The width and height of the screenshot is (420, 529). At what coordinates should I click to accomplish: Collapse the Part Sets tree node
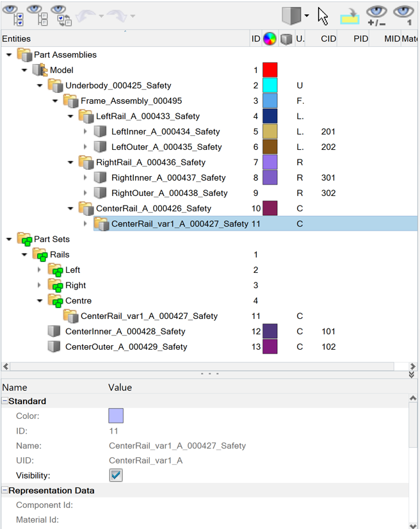[9, 239]
